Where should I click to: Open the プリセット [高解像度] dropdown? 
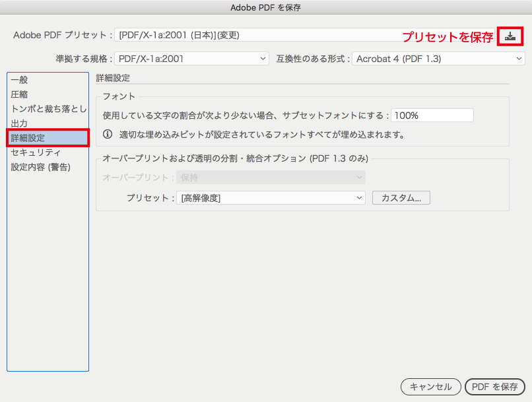[271, 198]
